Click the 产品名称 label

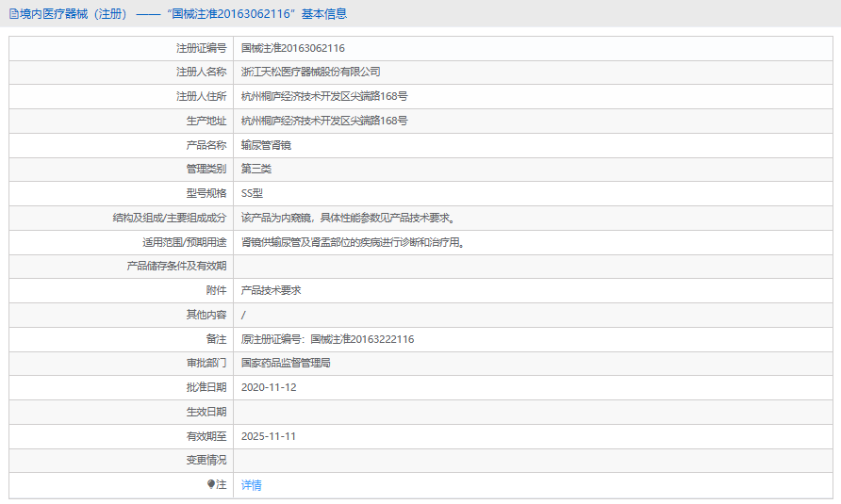(206, 145)
